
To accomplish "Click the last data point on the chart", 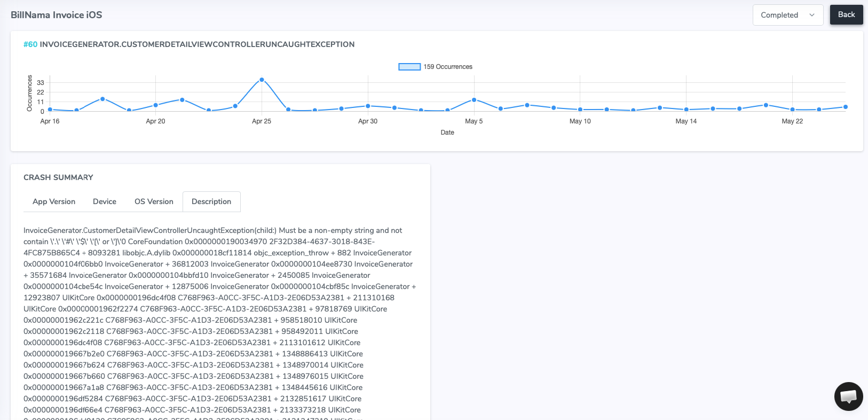I will pos(846,107).
